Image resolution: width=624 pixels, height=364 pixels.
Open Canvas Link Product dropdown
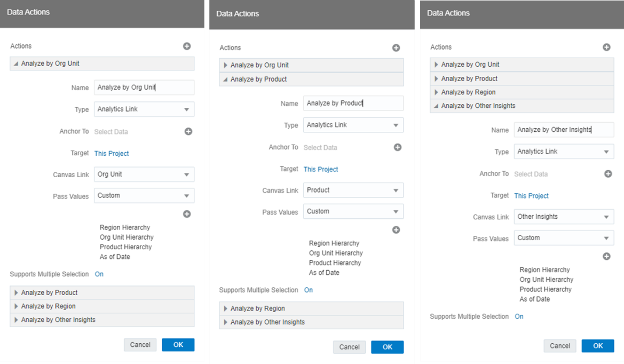pyautogui.click(x=353, y=190)
